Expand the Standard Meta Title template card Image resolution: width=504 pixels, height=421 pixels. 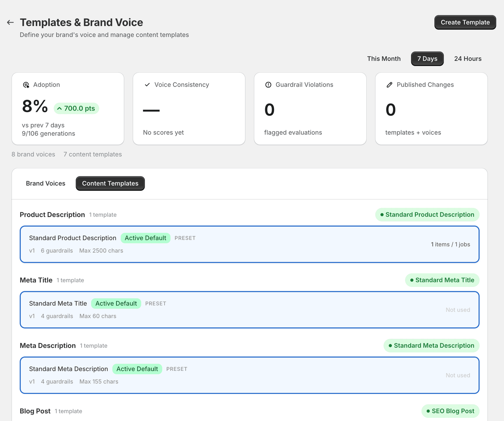(x=249, y=310)
